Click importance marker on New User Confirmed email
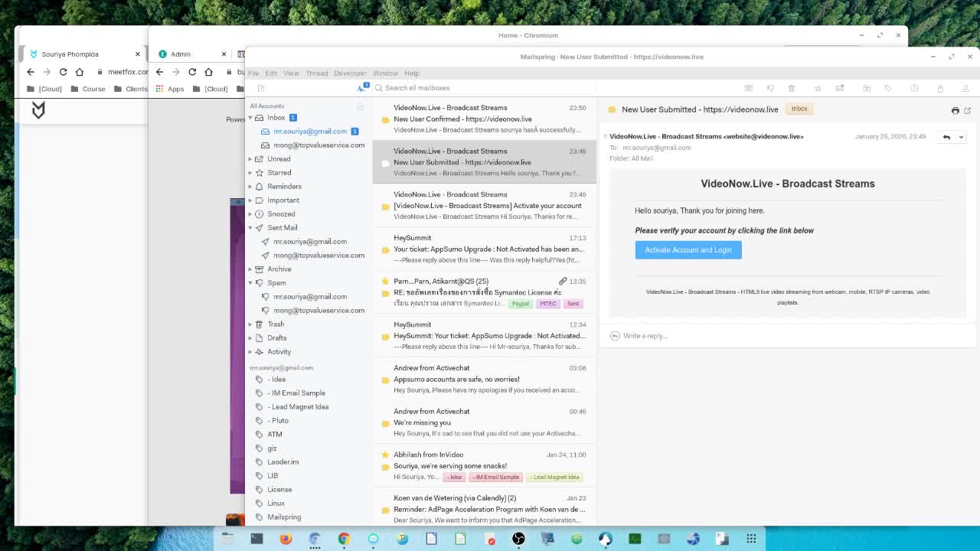This screenshot has width=980, height=551. click(385, 119)
